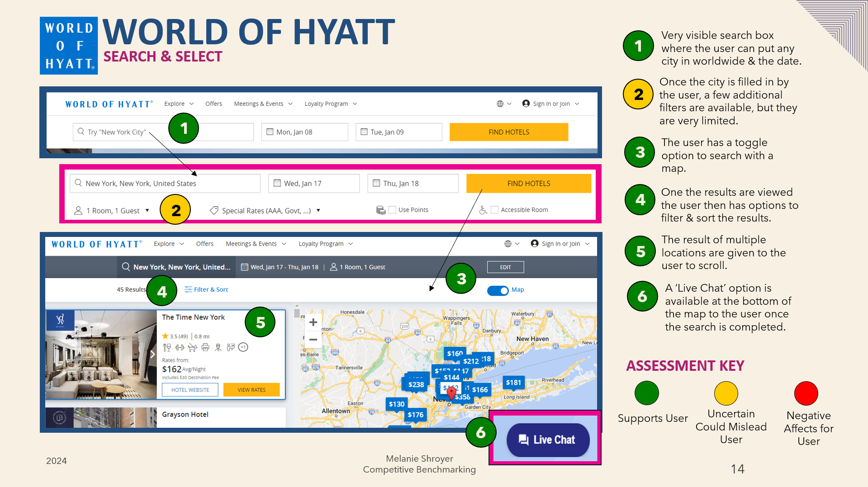
Task: Click The Time New York hotel photo
Action: coord(101,355)
